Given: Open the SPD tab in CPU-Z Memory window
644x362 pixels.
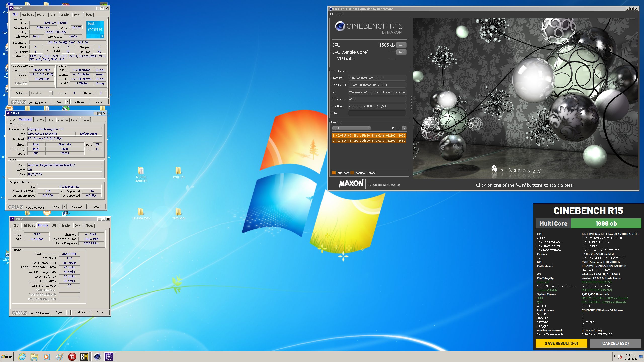Looking at the screenshot, I should [x=55, y=225].
